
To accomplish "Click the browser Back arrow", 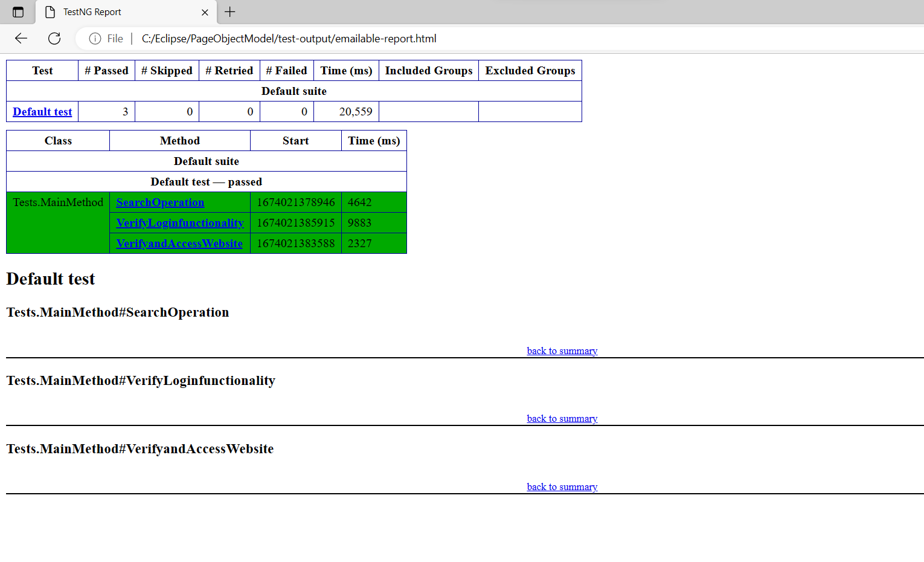I will coord(21,39).
